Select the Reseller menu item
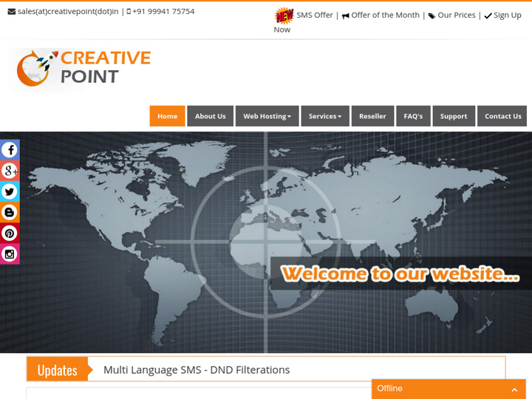532x399 pixels. click(372, 116)
